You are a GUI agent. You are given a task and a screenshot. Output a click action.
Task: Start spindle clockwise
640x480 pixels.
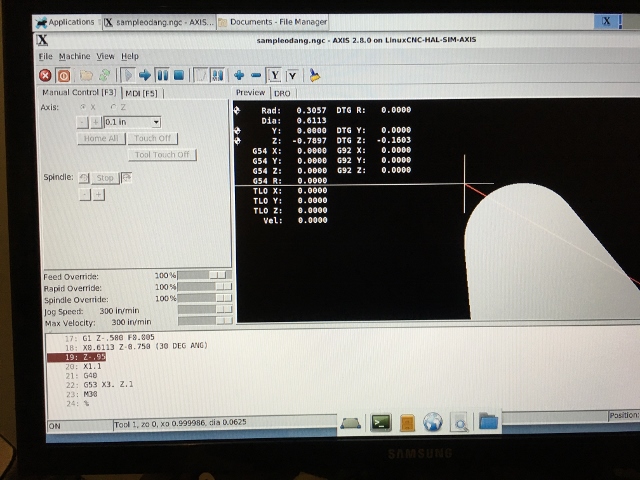point(127,178)
